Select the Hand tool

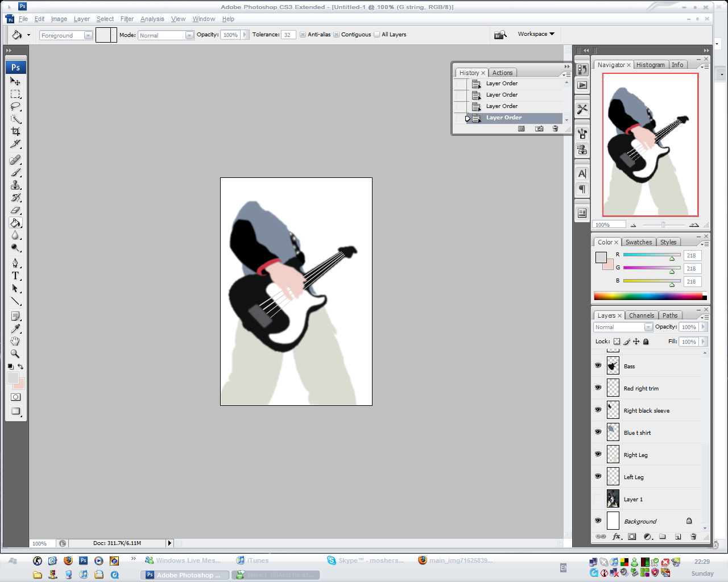pyautogui.click(x=15, y=341)
